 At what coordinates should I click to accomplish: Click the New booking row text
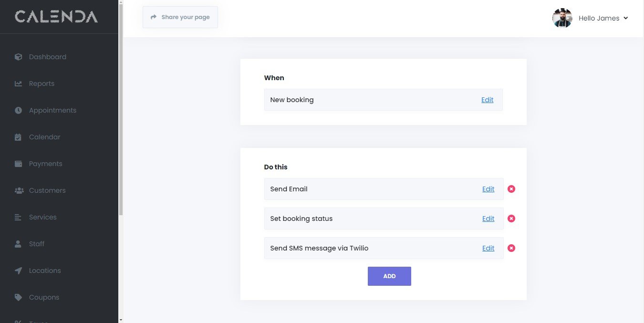pos(292,100)
